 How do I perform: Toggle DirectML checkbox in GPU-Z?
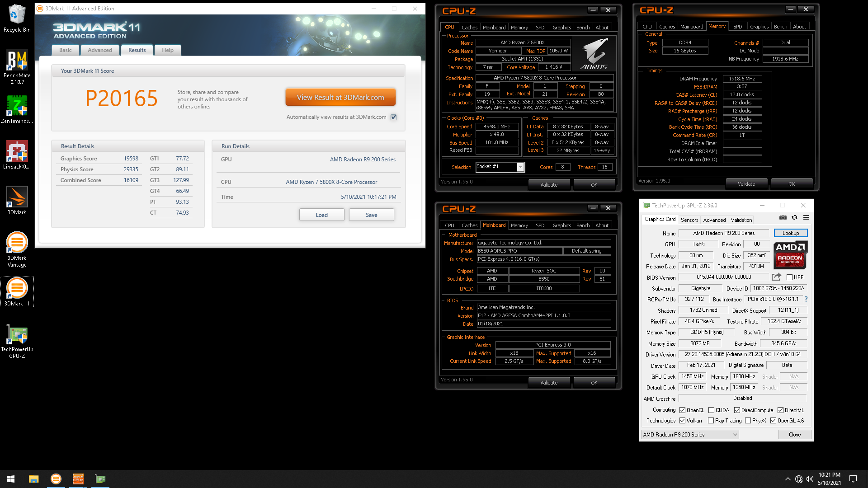pos(781,410)
